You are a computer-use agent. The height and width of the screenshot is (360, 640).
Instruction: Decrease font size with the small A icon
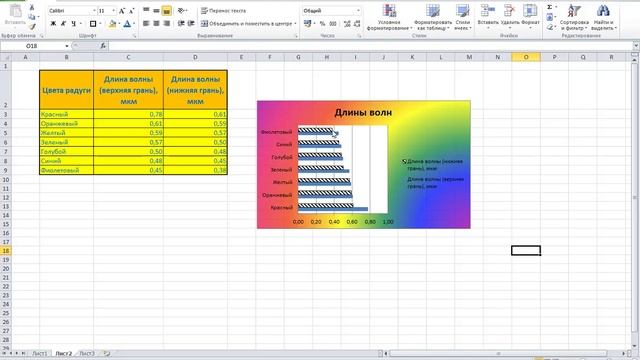[x=131, y=11]
